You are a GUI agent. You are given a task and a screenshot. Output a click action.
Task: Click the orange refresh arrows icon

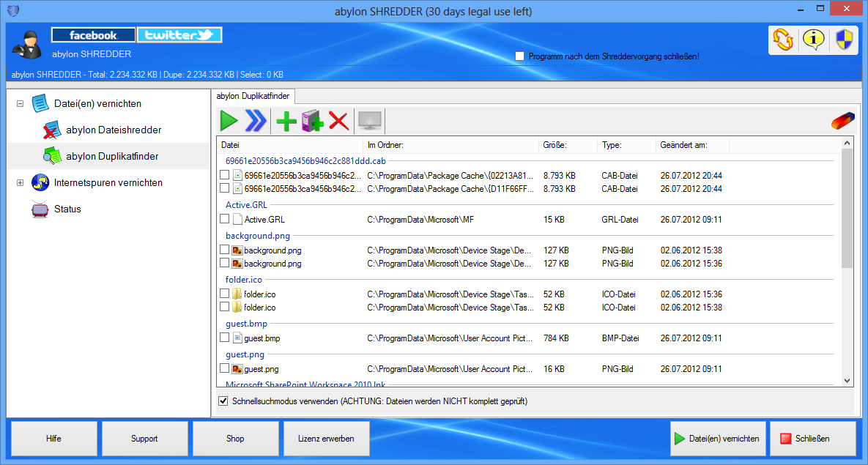[x=783, y=40]
